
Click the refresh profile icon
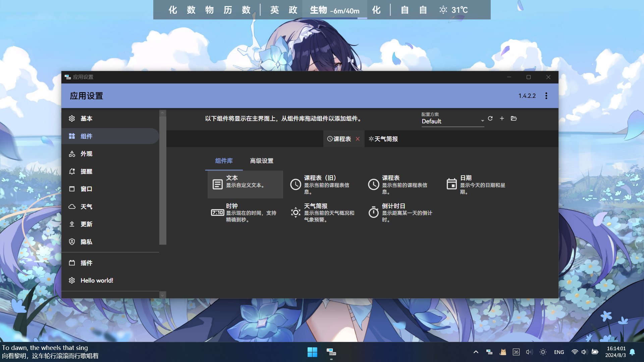point(490,118)
